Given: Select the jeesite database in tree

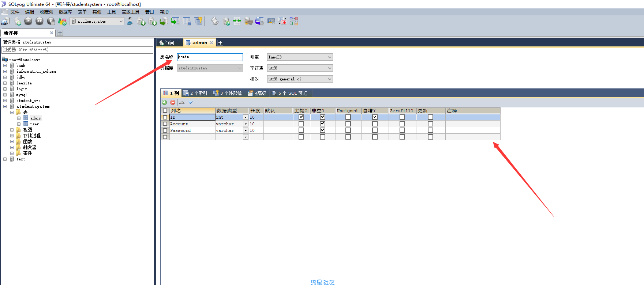Looking at the screenshot, I should 24,83.
